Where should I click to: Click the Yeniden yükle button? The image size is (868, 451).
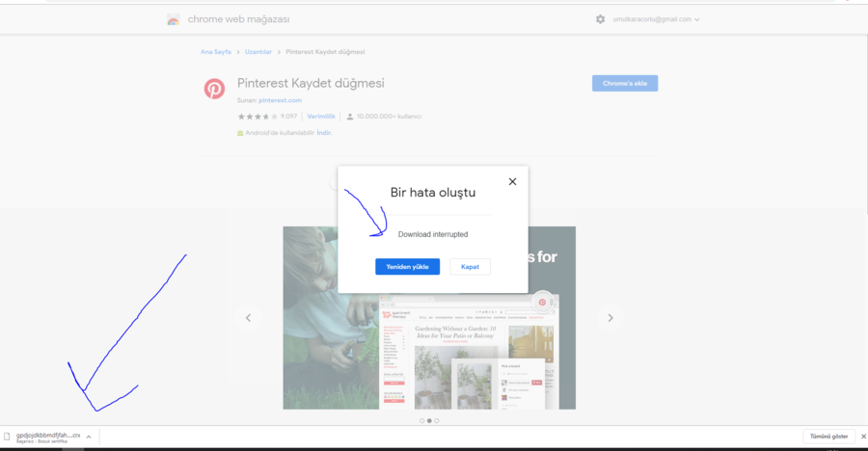[407, 267]
